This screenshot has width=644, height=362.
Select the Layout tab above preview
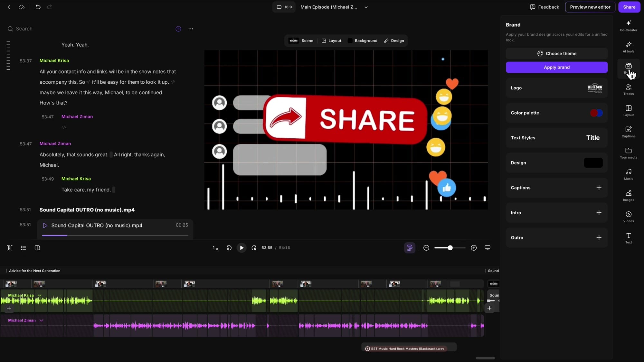(x=331, y=41)
